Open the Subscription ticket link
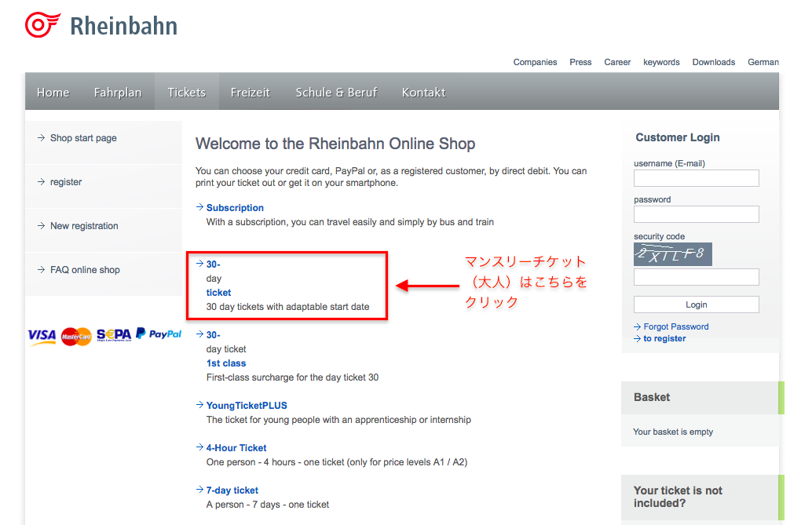812x525 pixels. 235,208
